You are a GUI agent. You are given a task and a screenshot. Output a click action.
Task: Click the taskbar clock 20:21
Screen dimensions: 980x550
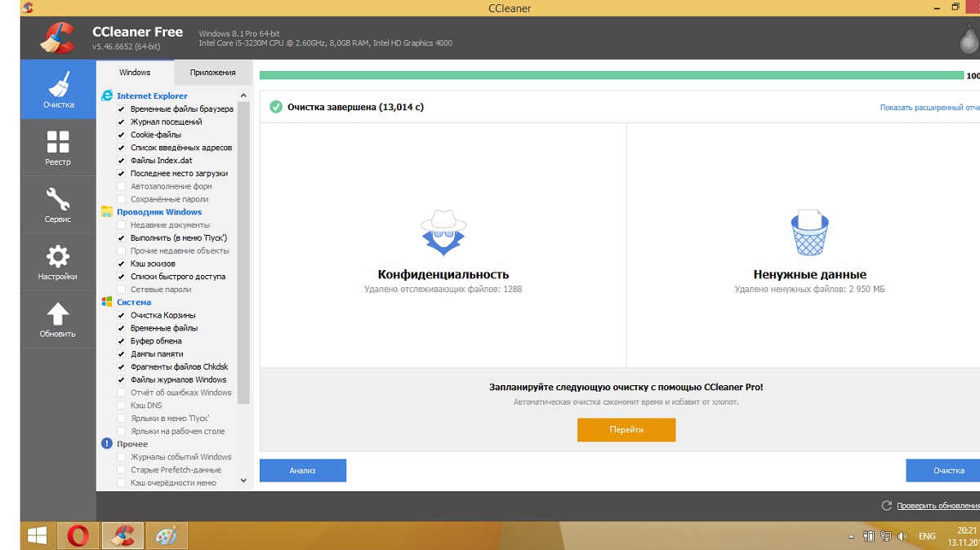click(967, 530)
